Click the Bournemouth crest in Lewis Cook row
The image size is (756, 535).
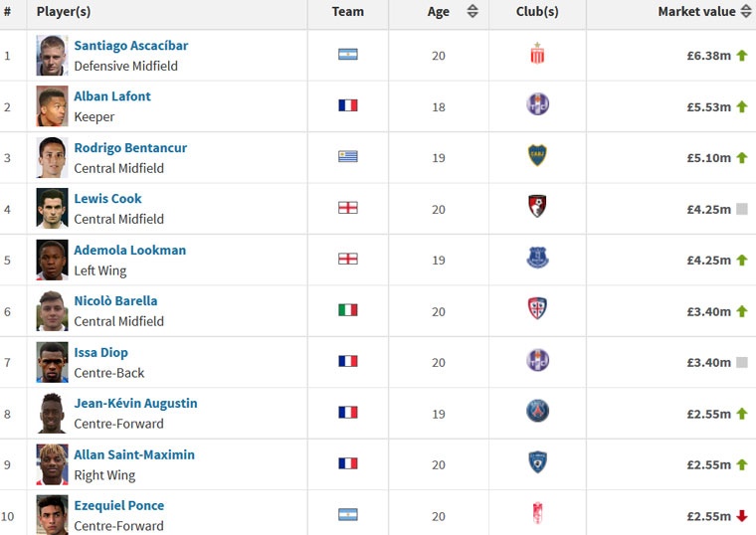(537, 207)
